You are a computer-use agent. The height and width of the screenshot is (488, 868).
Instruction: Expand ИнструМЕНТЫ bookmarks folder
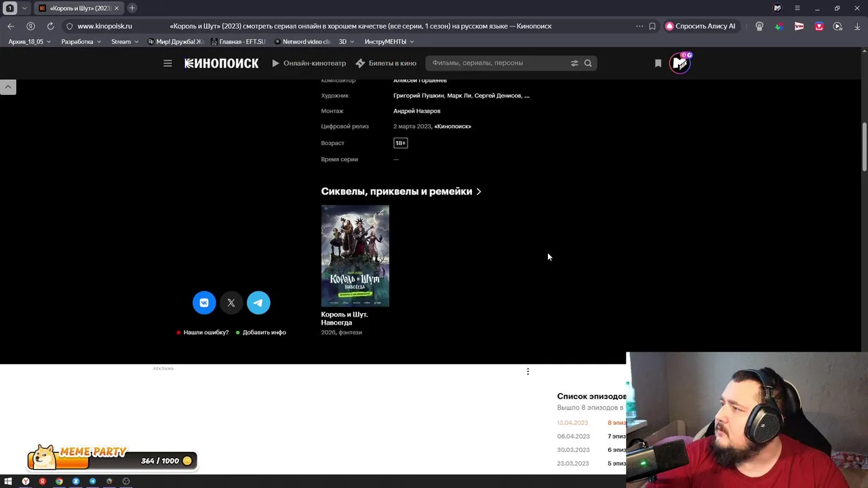[x=389, y=41]
